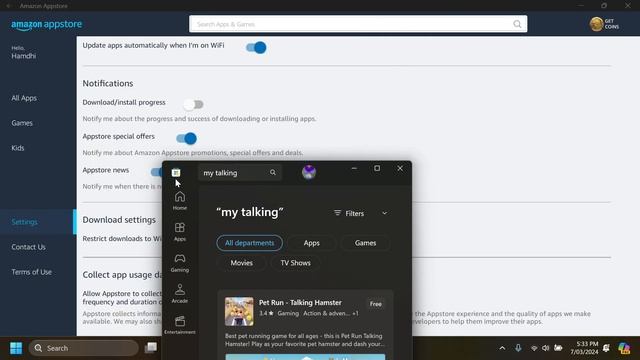Click the Amazon Appstore search magnifier icon
The image size is (640, 360).
click(x=517, y=24)
